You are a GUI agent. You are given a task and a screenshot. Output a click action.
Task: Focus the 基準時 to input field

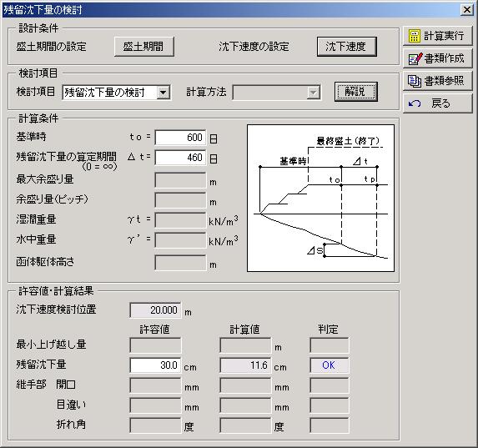(180, 138)
